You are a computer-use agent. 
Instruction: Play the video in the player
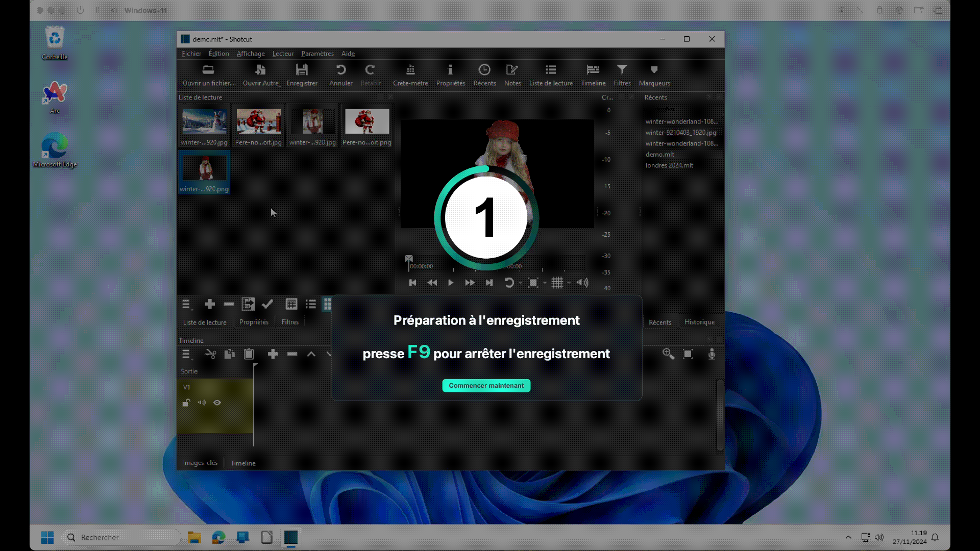(x=451, y=283)
